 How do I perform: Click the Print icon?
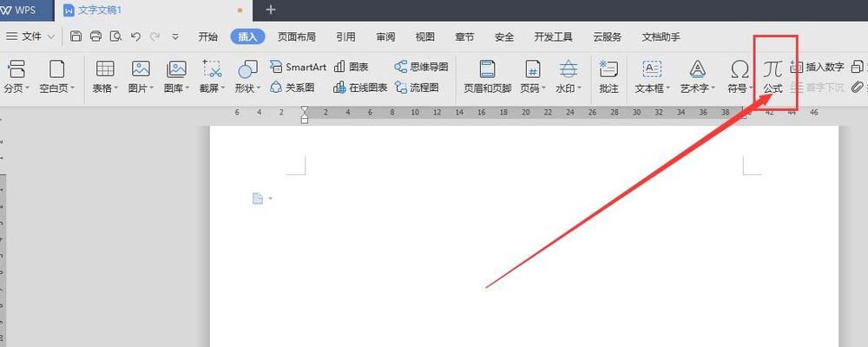click(x=95, y=36)
